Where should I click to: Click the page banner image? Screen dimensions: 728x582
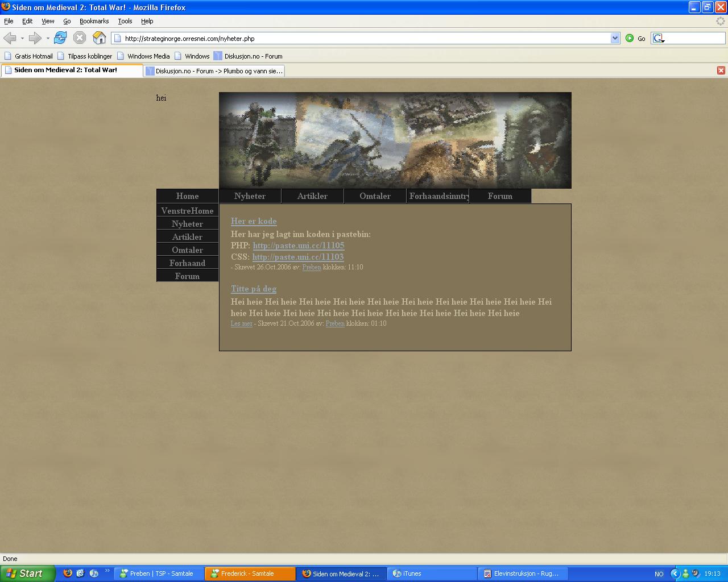click(395, 140)
